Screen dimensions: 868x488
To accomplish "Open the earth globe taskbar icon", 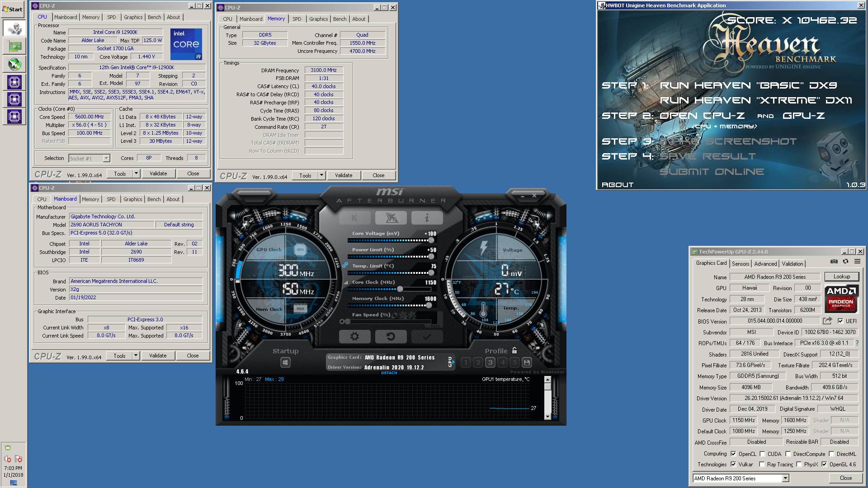I will (14, 64).
